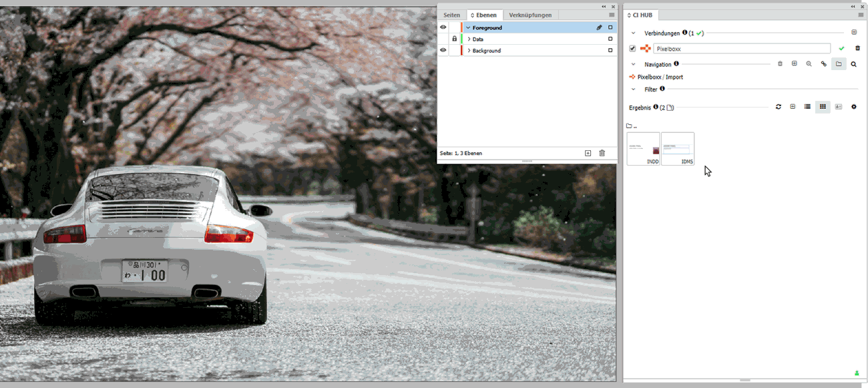The image size is (868, 388).
Task: Uncheck the Pixelboxx connection checkbox
Action: (x=632, y=48)
